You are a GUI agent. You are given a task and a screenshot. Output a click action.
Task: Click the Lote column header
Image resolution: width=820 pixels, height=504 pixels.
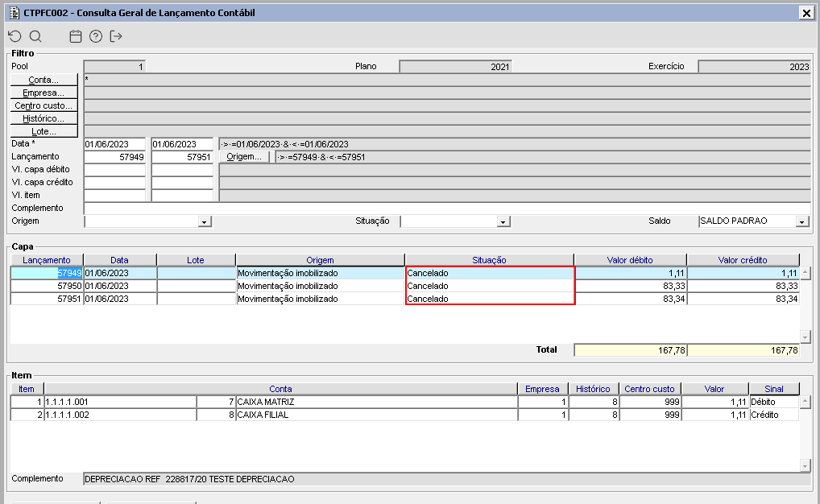pos(196,260)
